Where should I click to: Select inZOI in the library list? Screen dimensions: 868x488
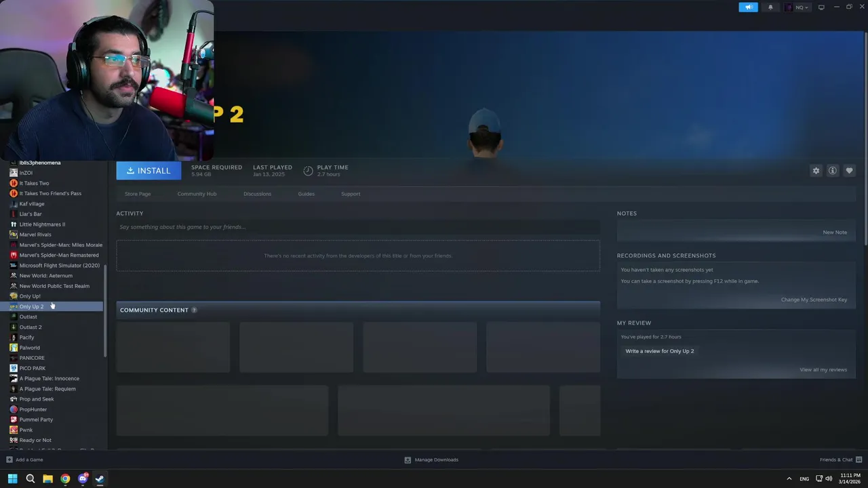[x=26, y=173]
